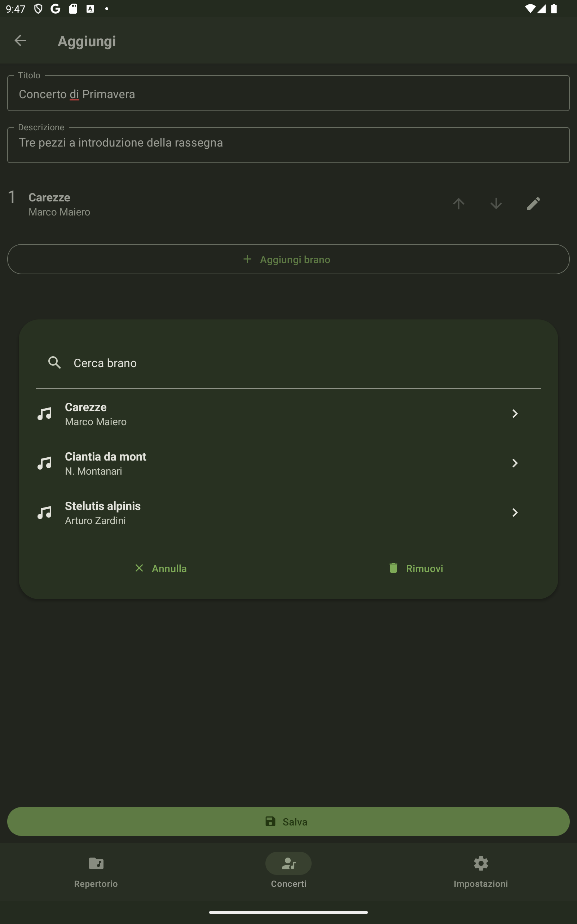Save the concert with Salva

288,821
